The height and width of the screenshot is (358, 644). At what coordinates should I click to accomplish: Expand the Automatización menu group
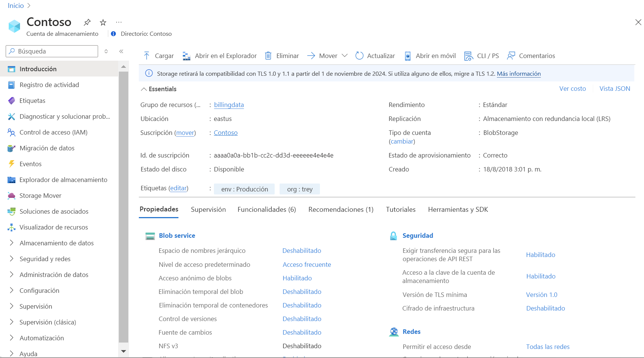(x=11, y=338)
